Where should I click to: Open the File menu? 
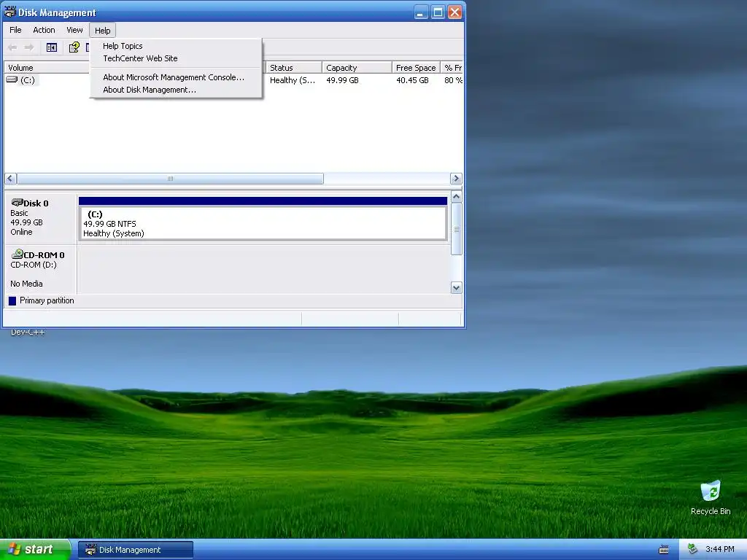coord(15,30)
